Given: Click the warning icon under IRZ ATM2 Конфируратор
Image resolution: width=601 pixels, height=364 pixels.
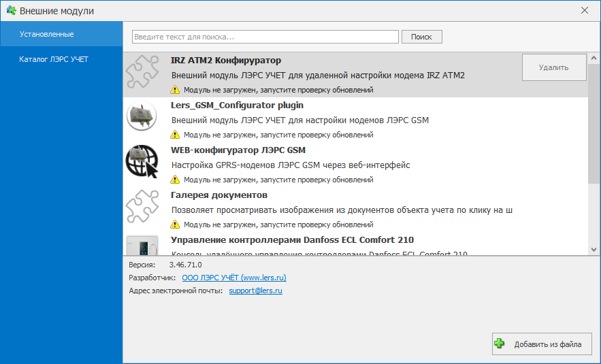Looking at the screenshot, I should tap(175, 90).
